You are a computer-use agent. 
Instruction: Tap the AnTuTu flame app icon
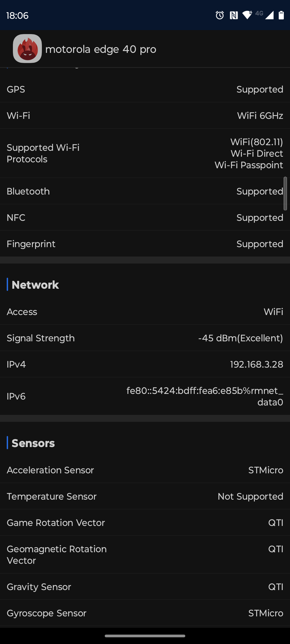click(x=27, y=49)
